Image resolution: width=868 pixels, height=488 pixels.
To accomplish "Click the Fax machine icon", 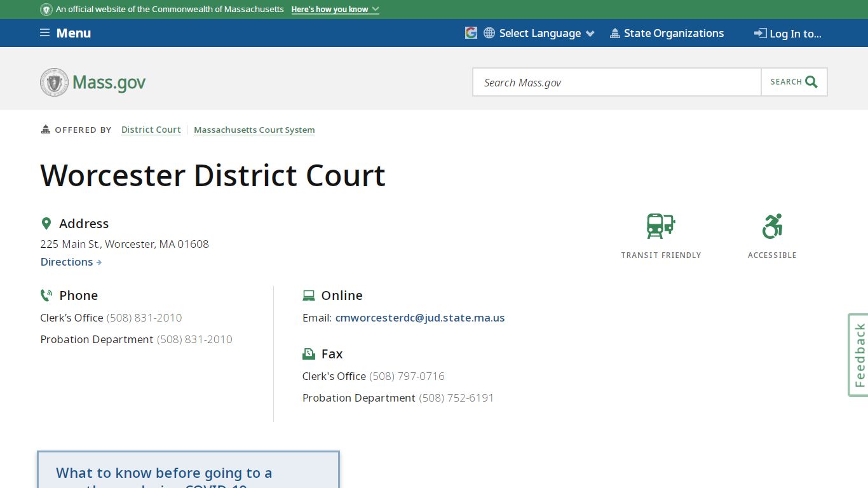I will 309,354.
